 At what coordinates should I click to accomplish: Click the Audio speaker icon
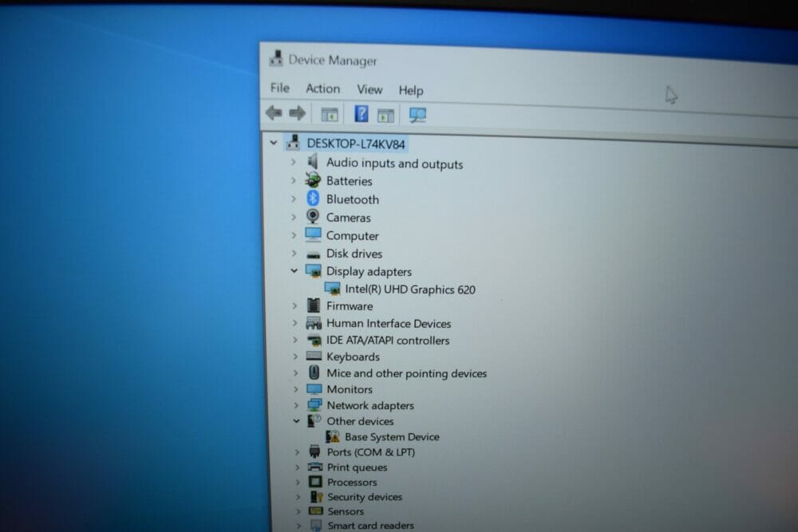pos(313,162)
